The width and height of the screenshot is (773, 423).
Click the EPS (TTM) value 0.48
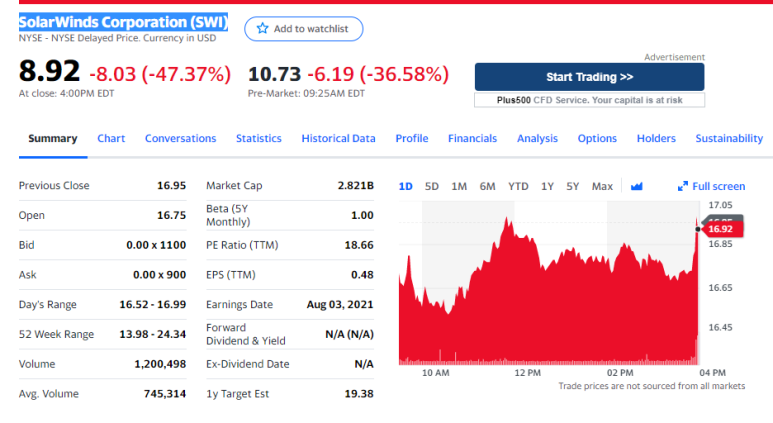362,275
